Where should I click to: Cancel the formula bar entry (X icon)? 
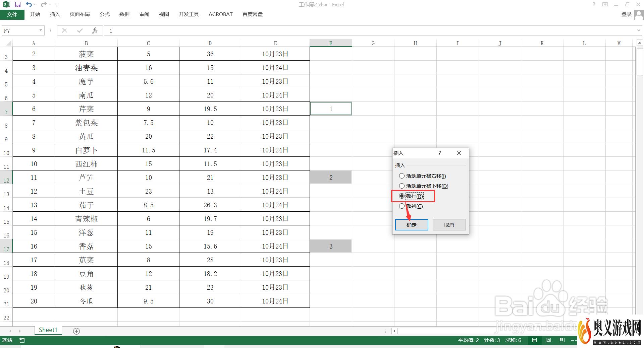[x=65, y=30]
